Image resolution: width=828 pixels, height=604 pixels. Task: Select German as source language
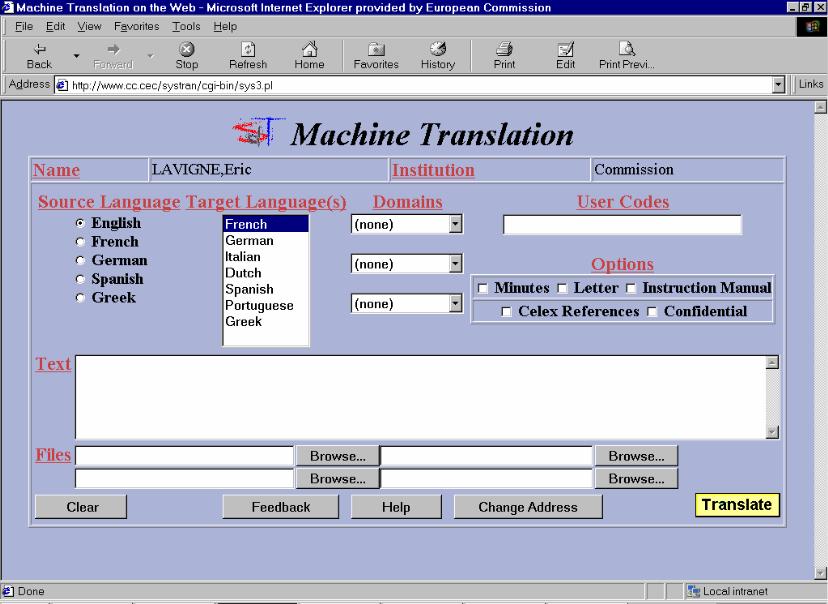tap(80, 260)
